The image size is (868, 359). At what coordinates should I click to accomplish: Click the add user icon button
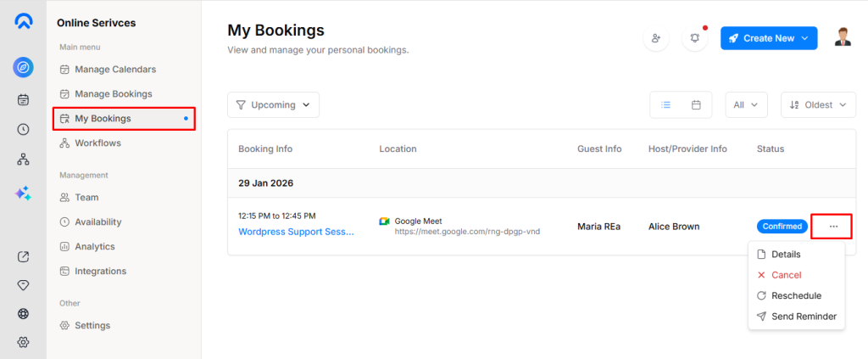point(655,38)
